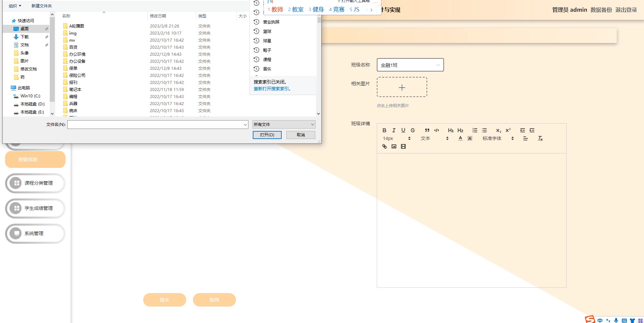Screen dimensions: 644x323
Task: Click the 文件名 input field
Action: click(x=155, y=125)
